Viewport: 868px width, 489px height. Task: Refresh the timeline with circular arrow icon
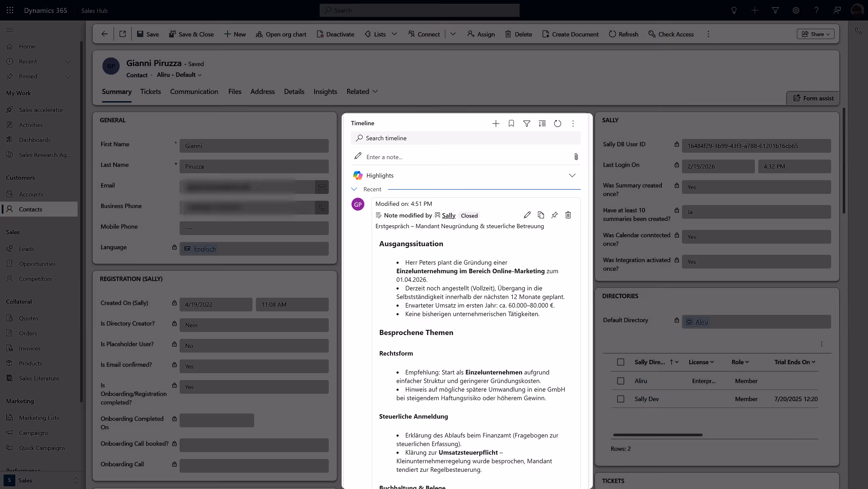coord(557,124)
